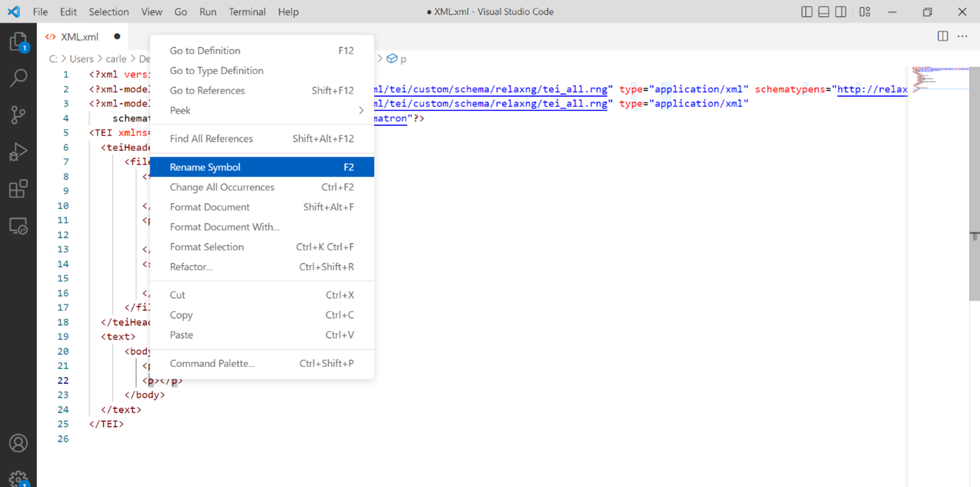Click the VS Code logo icon
The width and height of the screenshot is (980, 487).
[x=14, y=11]
